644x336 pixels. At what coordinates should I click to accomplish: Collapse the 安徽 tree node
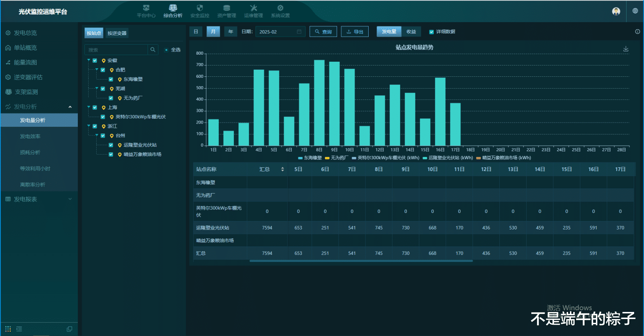pyautogui.click(x=89, y=60)
